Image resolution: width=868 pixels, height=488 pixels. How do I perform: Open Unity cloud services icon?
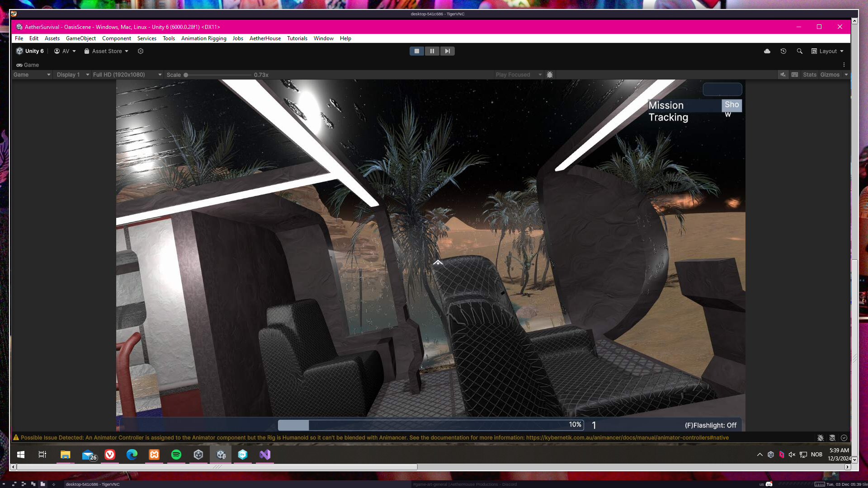[767, 51]
